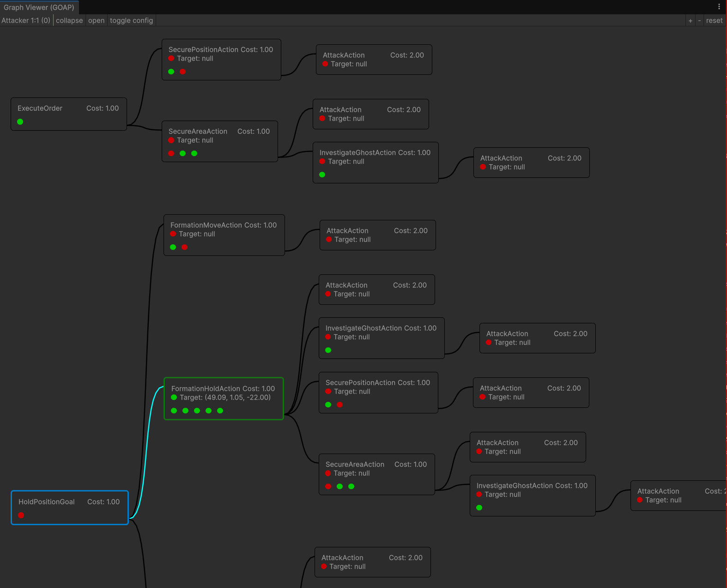Select SecurePositionAction node linked from ExecuteOrder

coord(221,60)
